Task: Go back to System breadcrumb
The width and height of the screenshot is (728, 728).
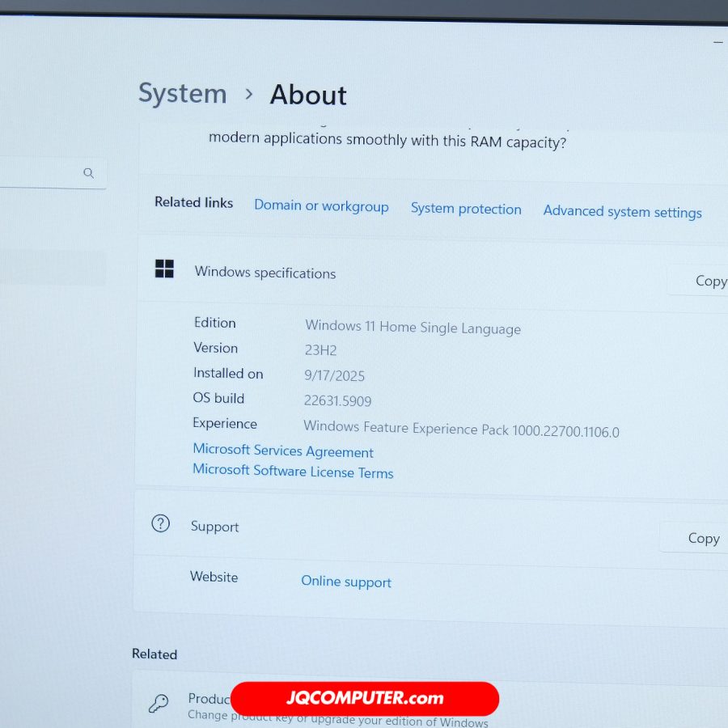Action: [x=183, y=93]
